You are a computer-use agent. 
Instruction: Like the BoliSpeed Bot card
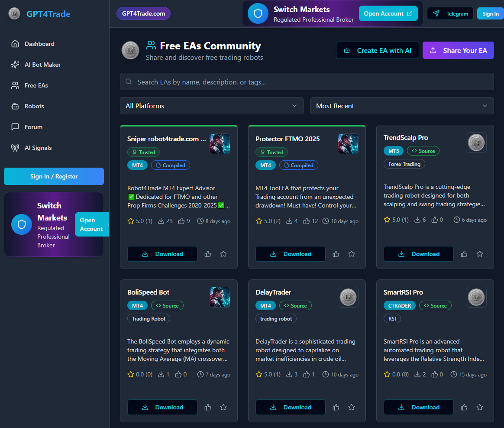(x=208, y=407)
